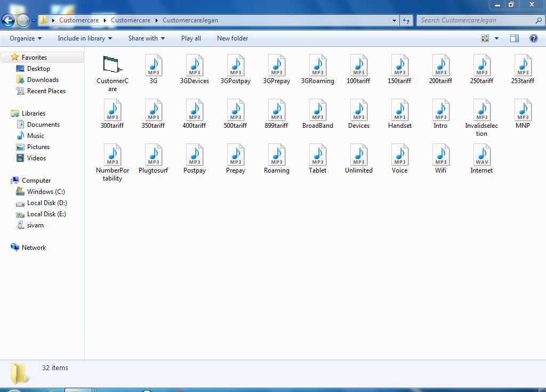546x392 pixels.
Task: Open the Documents library
Action: click(x=43, y=125)
